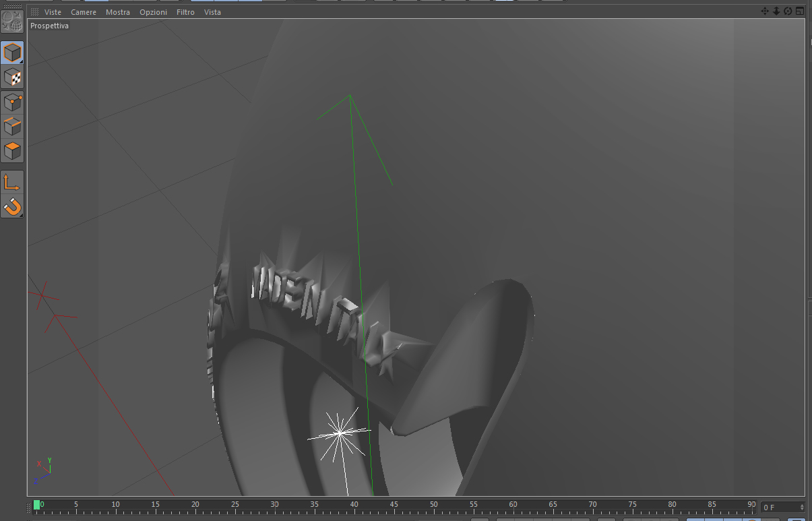Click the viewport dolly zoom icon

776,11
